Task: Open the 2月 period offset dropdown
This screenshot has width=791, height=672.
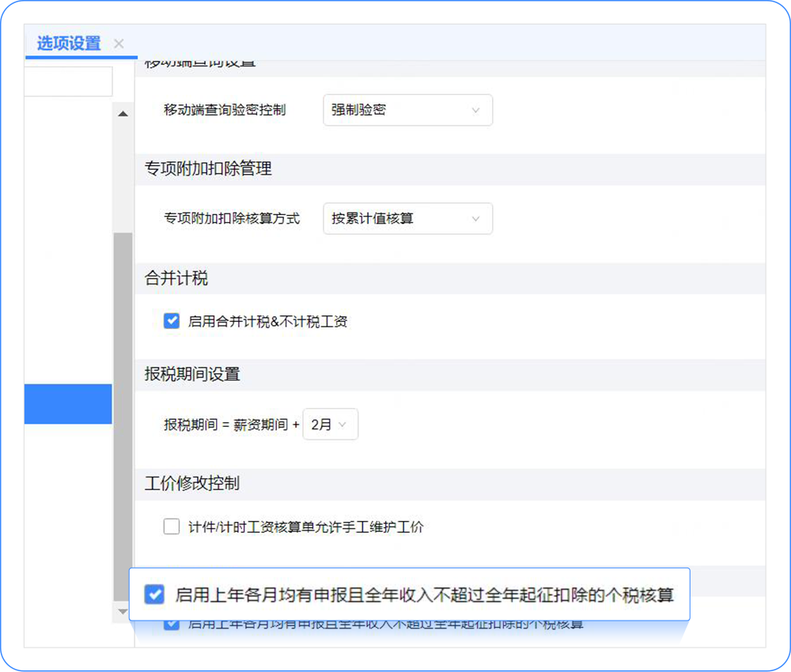Action: pyautogui.click(x=331, y=425)
